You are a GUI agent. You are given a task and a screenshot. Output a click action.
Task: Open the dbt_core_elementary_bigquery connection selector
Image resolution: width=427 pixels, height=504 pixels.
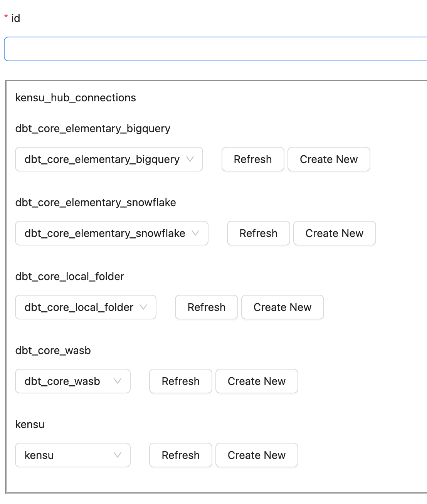[x=101, y=159]
